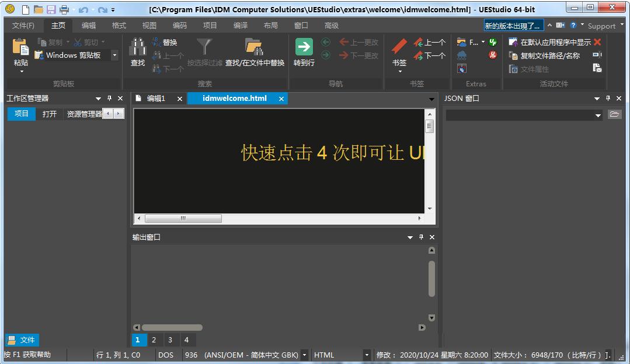Screen dimensions: 630x364
Task: Click the Support link
Action: click(602, 25)
